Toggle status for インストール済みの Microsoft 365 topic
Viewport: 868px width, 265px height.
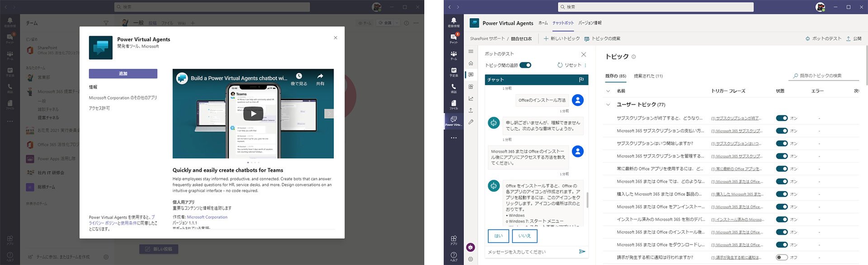click(782, 219)
